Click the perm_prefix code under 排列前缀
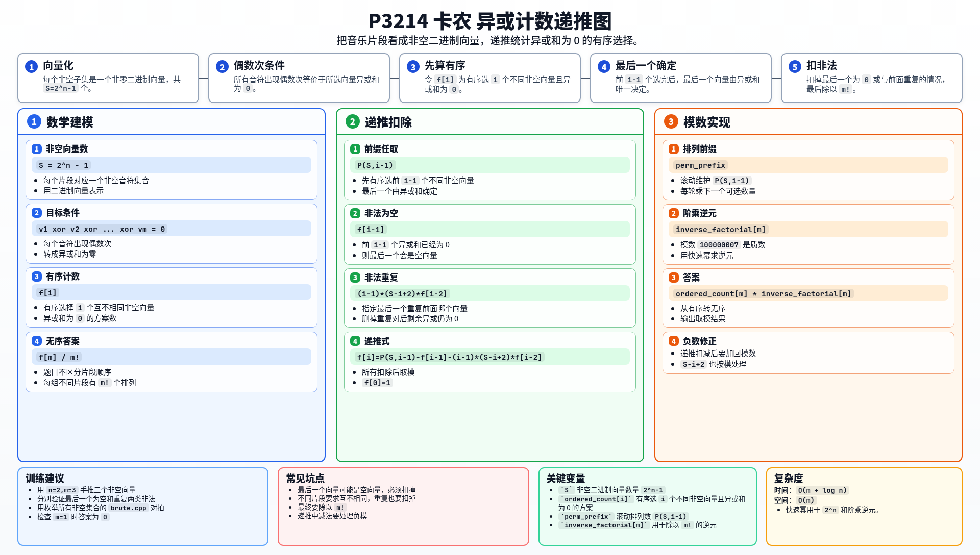 [x=700, y=165]
